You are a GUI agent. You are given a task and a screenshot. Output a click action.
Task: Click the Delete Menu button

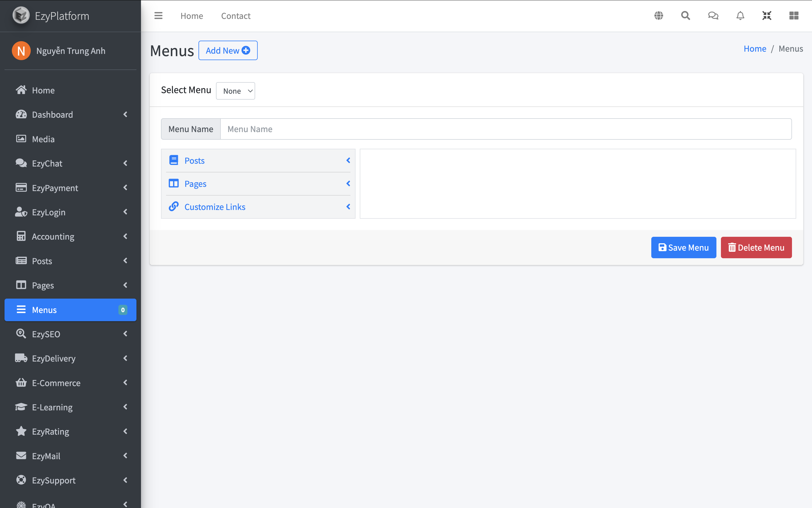tap(756, 248)
